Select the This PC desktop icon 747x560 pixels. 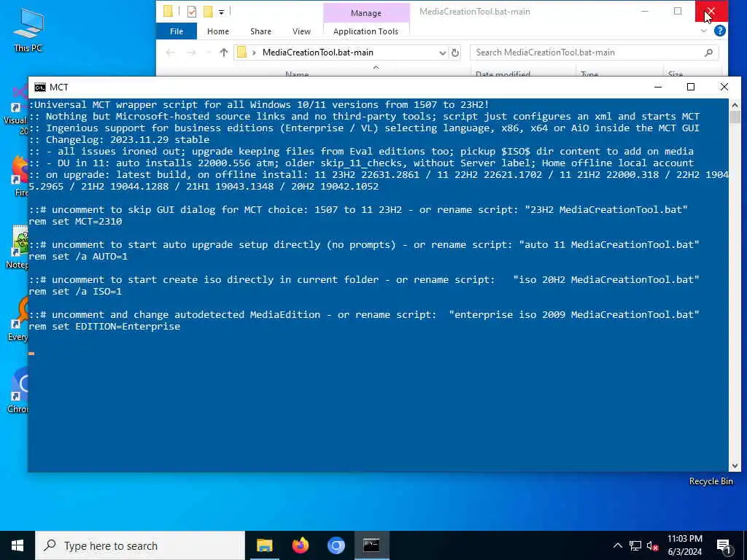click(28, 29)
